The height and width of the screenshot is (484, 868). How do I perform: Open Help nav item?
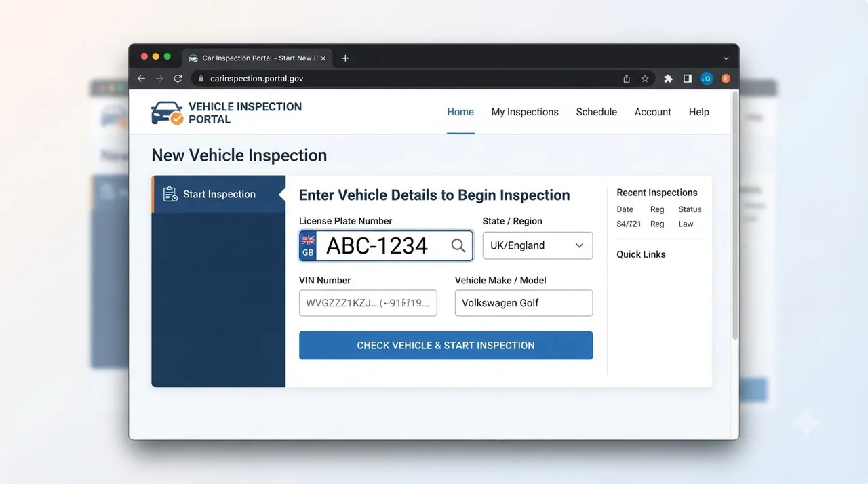699,112
